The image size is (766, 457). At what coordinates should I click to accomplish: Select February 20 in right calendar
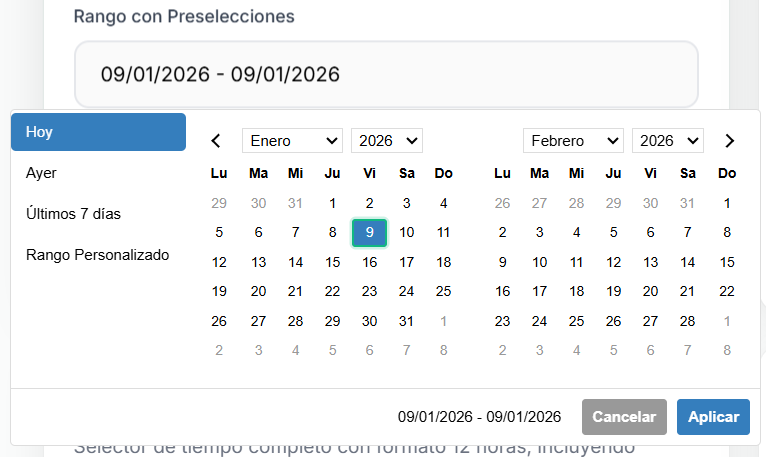click(651, 291)
